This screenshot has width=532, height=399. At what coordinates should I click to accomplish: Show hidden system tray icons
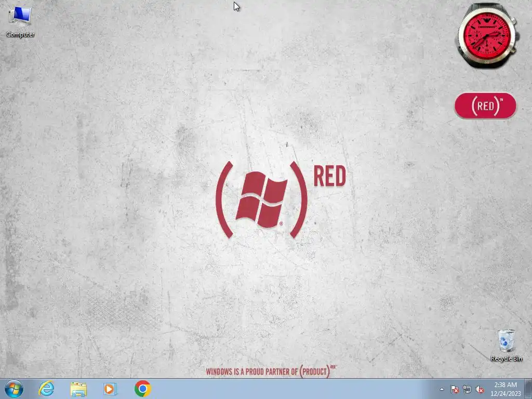442,389
